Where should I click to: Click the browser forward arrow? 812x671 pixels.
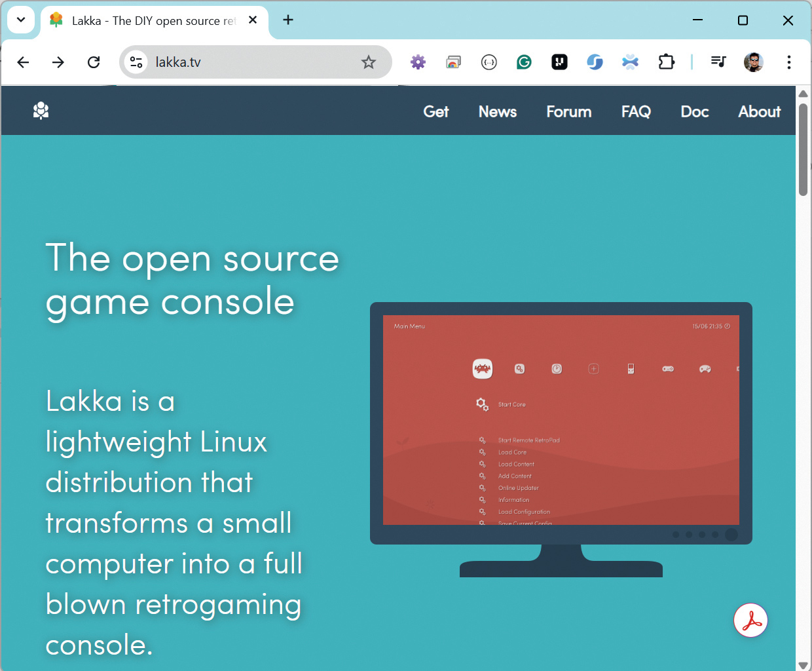pos(58,62)
